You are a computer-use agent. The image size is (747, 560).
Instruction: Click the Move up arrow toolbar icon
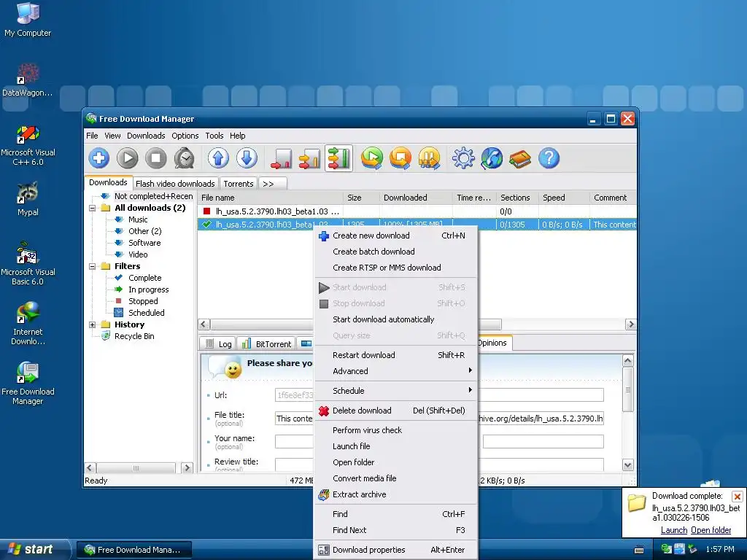click(x=219, y=158)
